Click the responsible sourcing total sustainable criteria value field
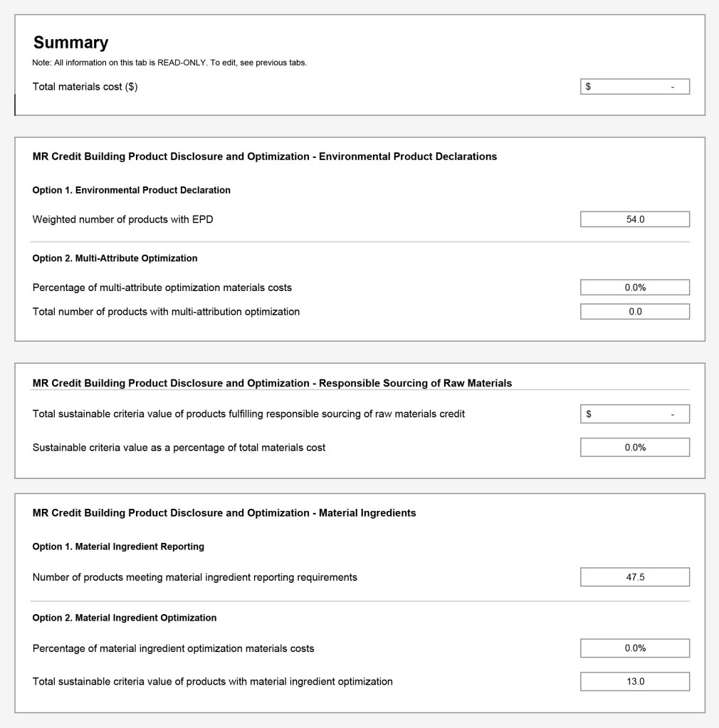Image resolution: width=719 pixels, height=728 pixels. click(x=635, y=413)
